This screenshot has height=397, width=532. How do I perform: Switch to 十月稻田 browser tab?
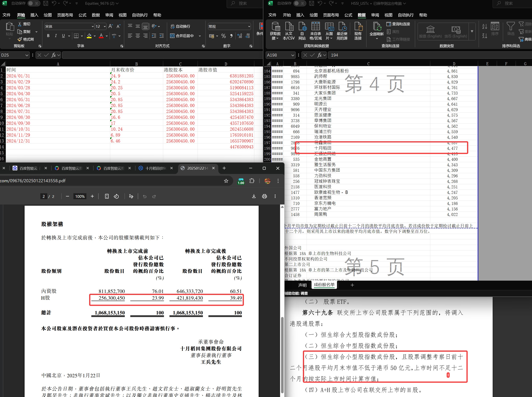tap(155, 168)
